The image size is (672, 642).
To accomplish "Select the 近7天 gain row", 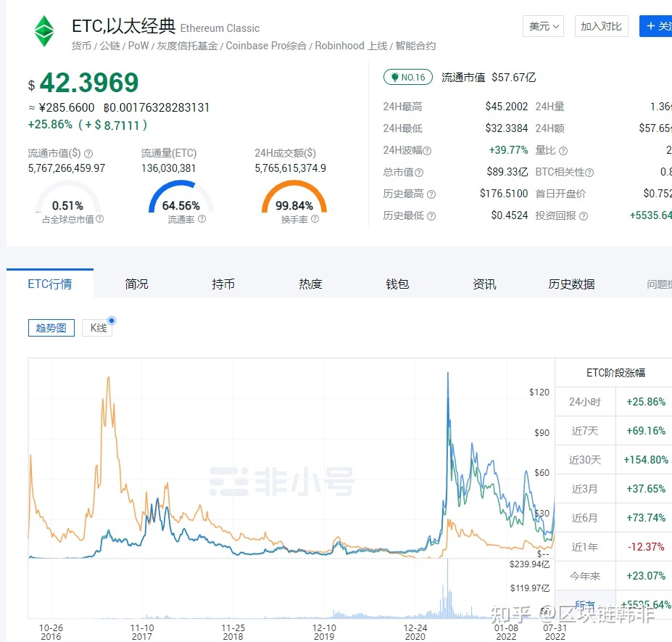I will 614,431.
